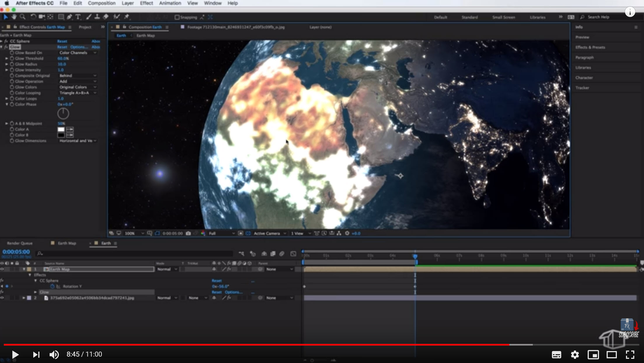Select the Rectangle shape tool
This screenshot has width=644, height=363.
click(61, 17)
